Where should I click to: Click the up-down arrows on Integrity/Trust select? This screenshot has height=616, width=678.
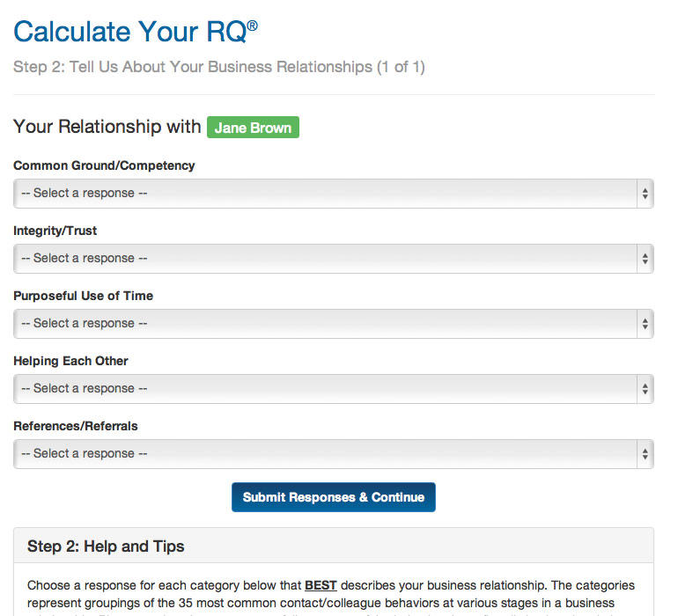click(645, 259)
